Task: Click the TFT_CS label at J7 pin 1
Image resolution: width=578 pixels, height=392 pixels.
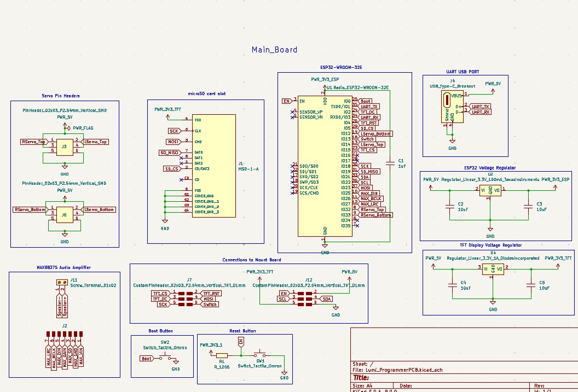Action: point(161,294)
